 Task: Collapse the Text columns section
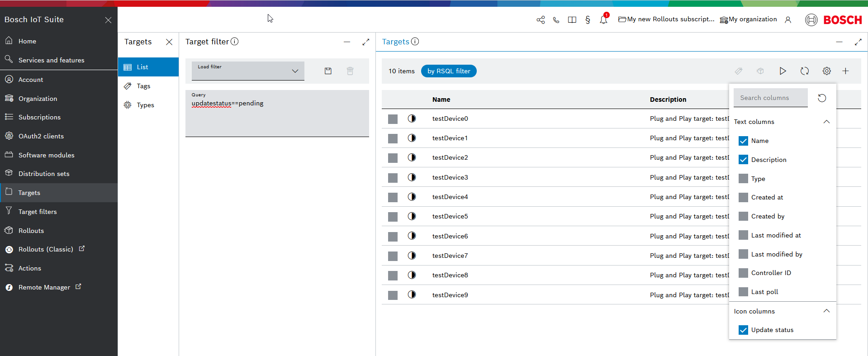pos(826,122)
